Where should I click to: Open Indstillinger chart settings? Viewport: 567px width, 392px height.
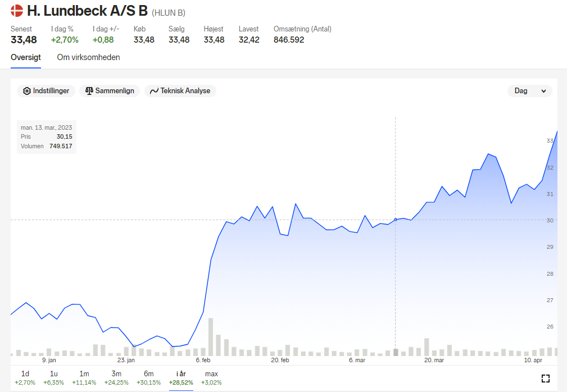pos(46,90)
